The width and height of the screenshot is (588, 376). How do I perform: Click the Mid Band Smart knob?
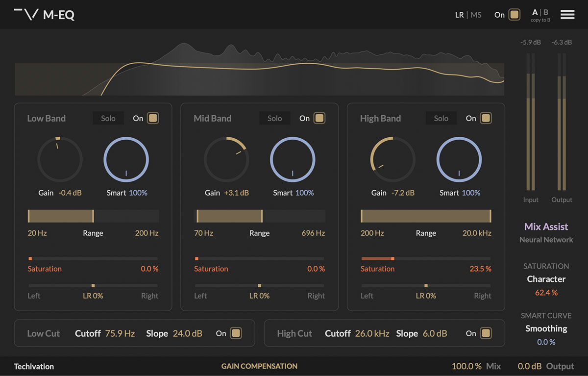[293, 159]
